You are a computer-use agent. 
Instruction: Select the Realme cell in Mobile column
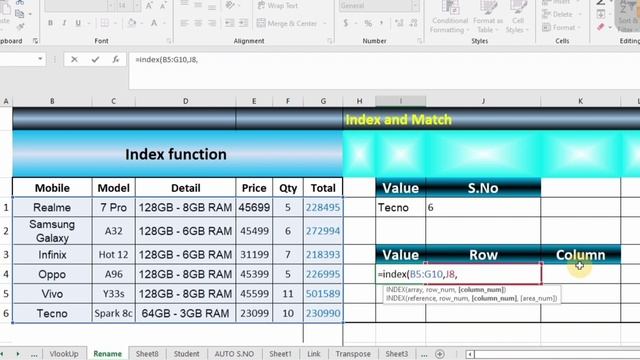pyautogui.click(x=52, y=207)
